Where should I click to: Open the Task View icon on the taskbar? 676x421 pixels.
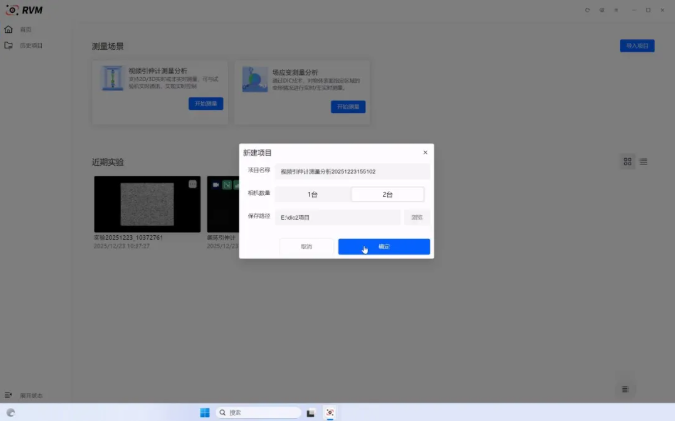310,413
